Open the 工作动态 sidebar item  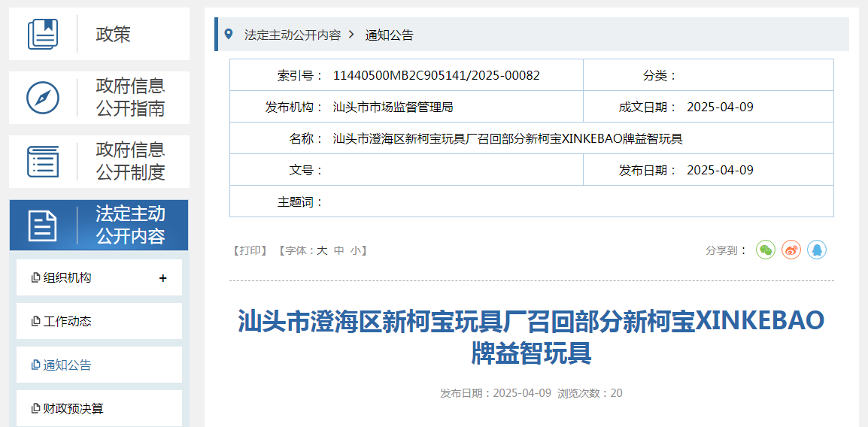[x=67, y=322]
